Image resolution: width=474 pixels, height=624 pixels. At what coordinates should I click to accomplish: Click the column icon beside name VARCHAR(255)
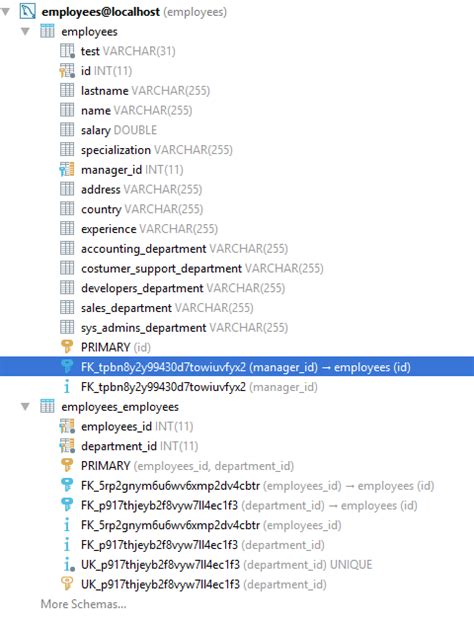(x=67, y=110)
